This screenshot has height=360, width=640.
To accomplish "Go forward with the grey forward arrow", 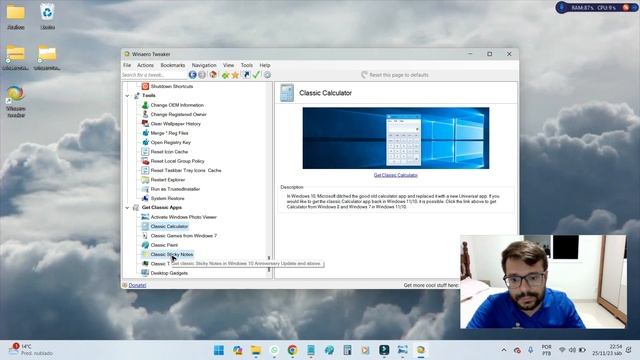I will click(x=202, y=75).
